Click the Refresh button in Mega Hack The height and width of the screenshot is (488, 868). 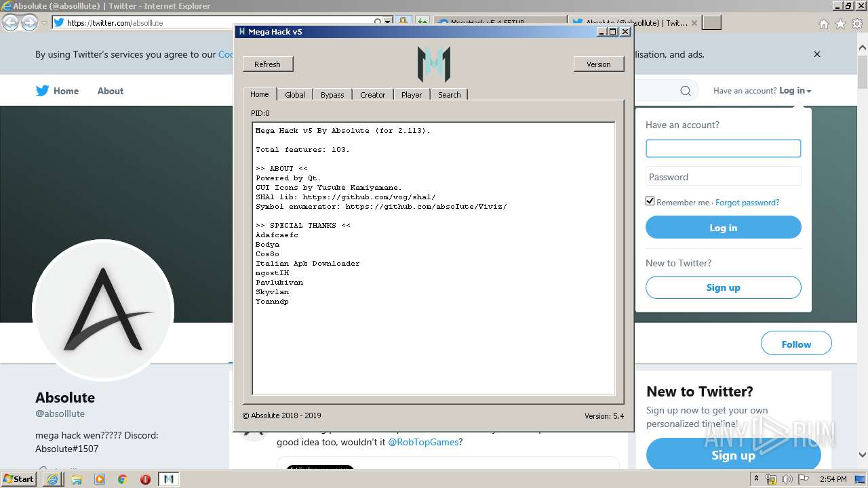267,64
